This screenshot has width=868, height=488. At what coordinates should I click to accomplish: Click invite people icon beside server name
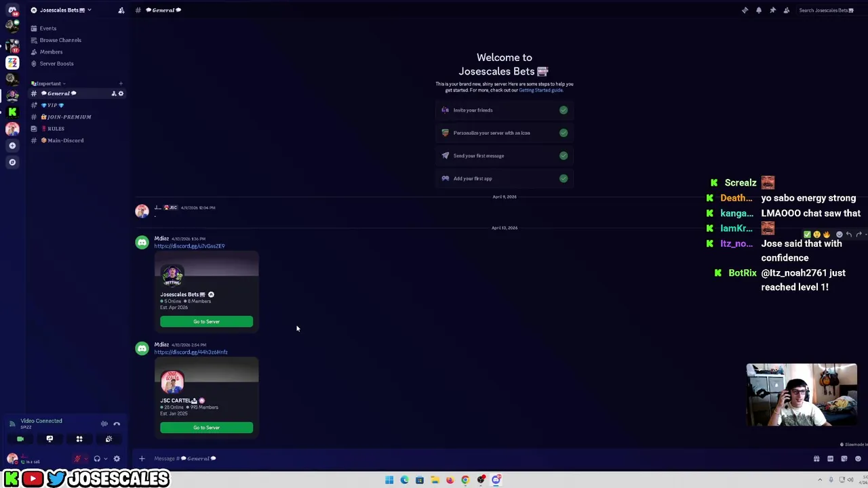click(x=121, y=10)
